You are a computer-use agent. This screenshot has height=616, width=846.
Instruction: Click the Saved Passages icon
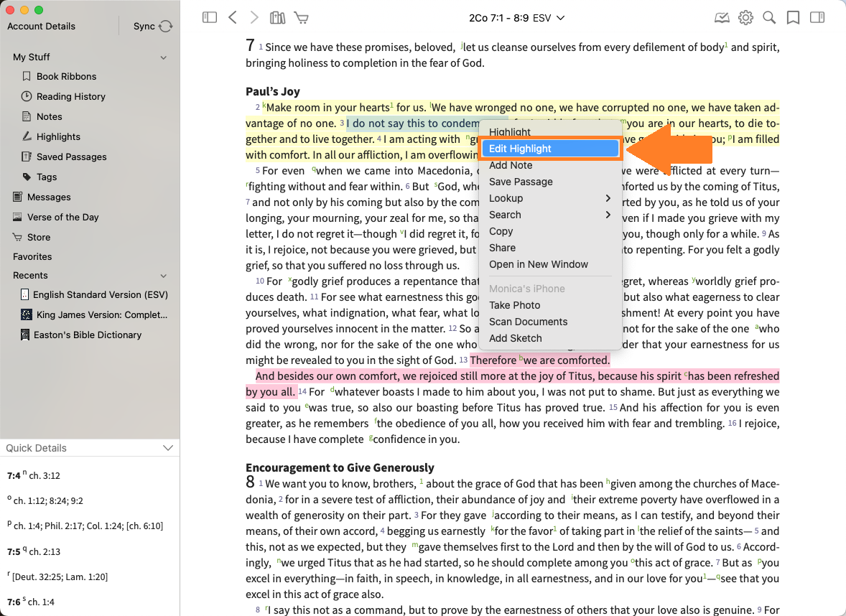tap(26, 157)
